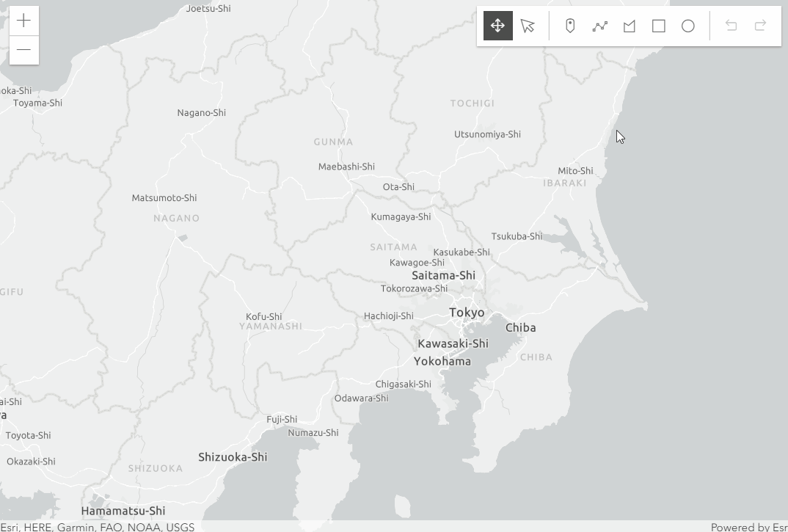The width and height of the screenshot is (788, 532).
Task: Click the Kofu-Shi label
Action: tap(264, 317)
